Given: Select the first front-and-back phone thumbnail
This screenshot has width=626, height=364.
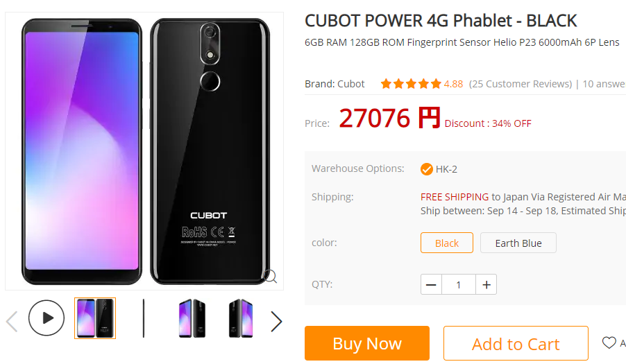Looking at the screenshot, I should coord(95,318).
